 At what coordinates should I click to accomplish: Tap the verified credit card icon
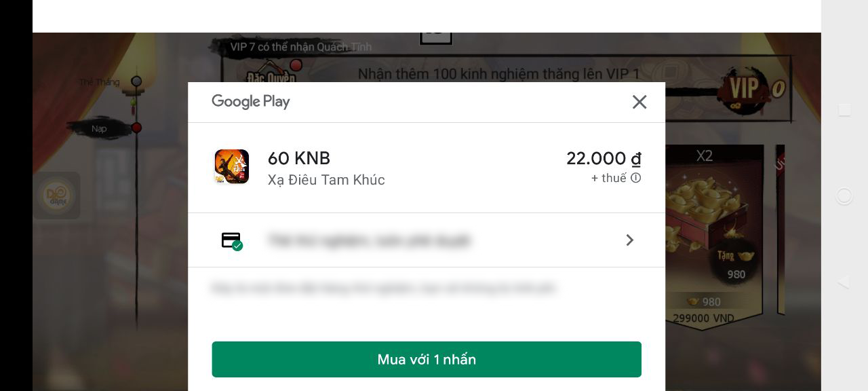232,240
